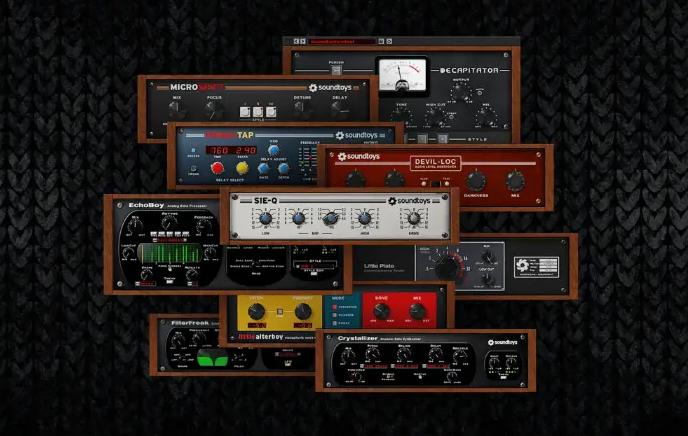Click the EchoBoy Feedback knob
The image size is (688, 436).
(204, 225)
